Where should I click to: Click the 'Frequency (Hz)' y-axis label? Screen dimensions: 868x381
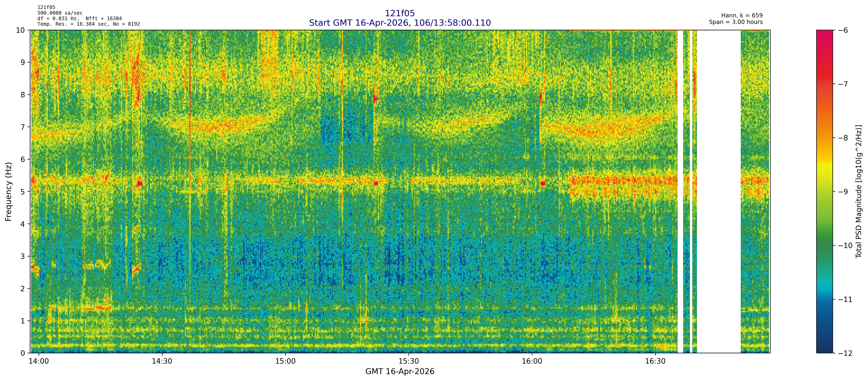(9, 192)
